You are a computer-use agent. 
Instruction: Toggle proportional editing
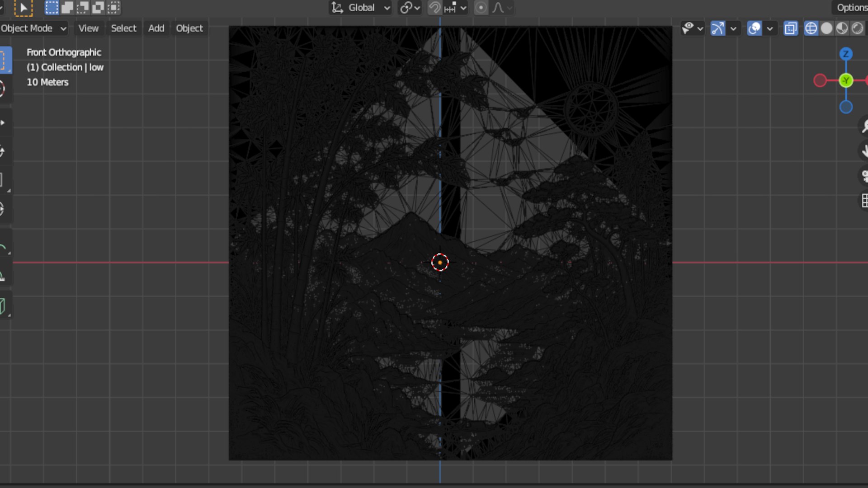481,8
